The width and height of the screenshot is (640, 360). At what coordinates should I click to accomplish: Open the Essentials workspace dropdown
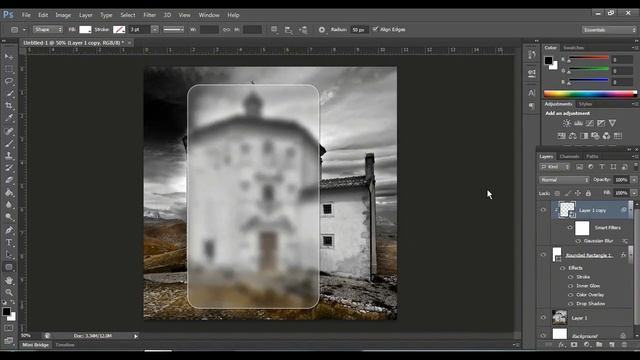[609, 30]
